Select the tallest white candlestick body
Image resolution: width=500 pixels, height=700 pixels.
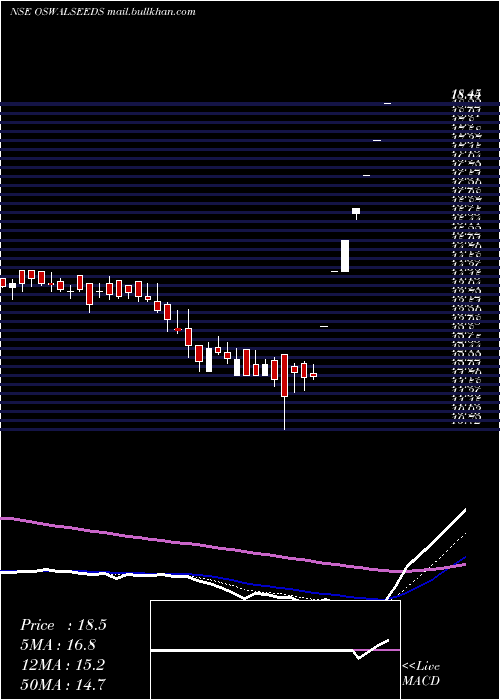[345, 256]
